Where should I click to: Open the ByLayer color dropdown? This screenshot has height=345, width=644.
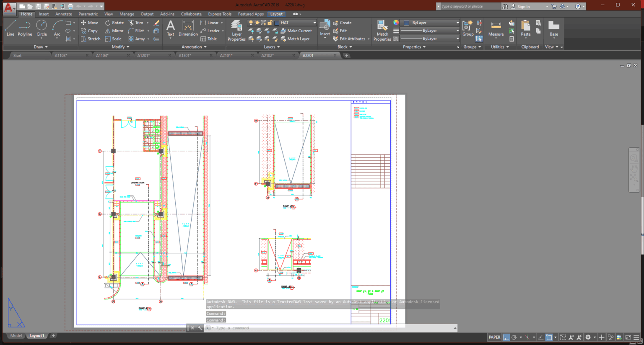click(457, 22)
